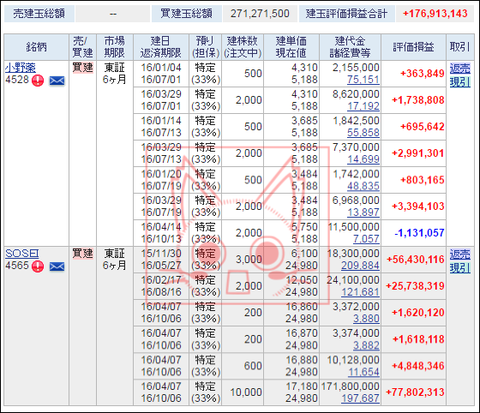The height and width of the screenshot is (413, 480).
Task: Click the profit value +2,991,301
Action: coord(418,153)
